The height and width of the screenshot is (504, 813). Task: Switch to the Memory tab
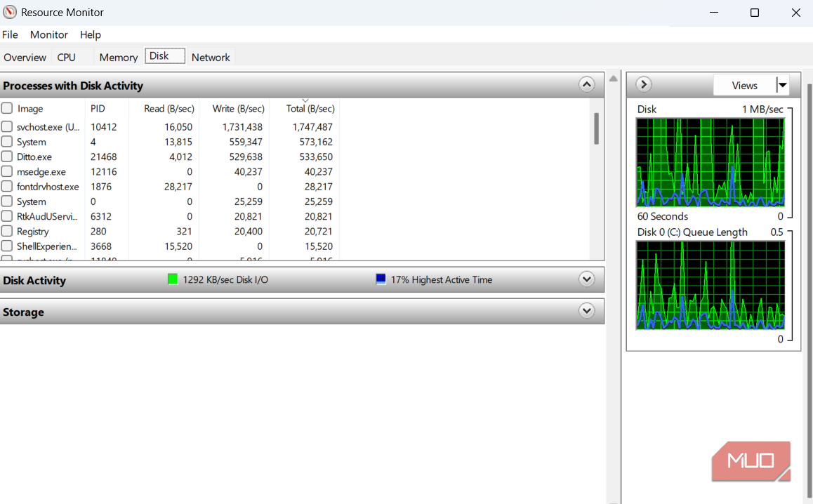(x=118, y=57)
